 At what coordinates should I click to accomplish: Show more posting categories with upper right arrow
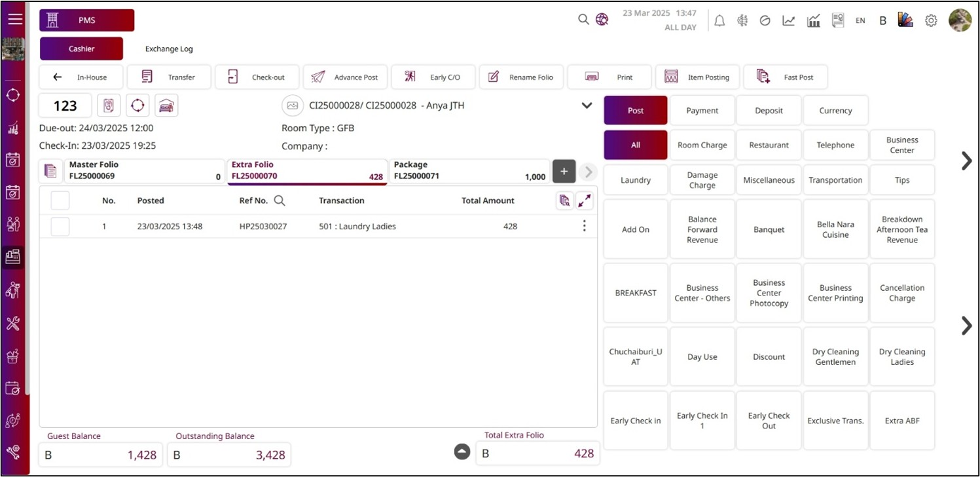(966, 161)
